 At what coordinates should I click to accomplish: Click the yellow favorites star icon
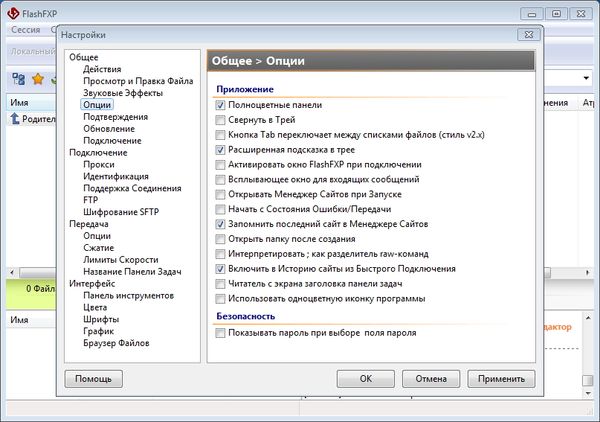38,78
